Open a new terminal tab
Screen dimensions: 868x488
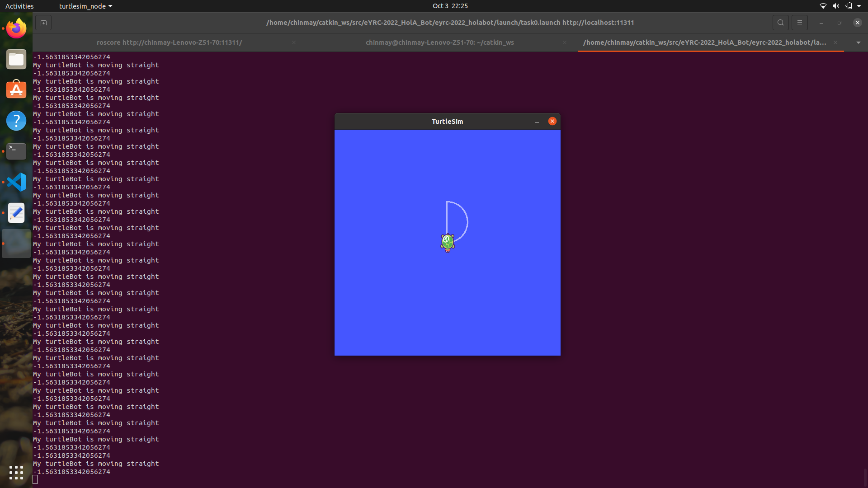click(x=43, y=23)
